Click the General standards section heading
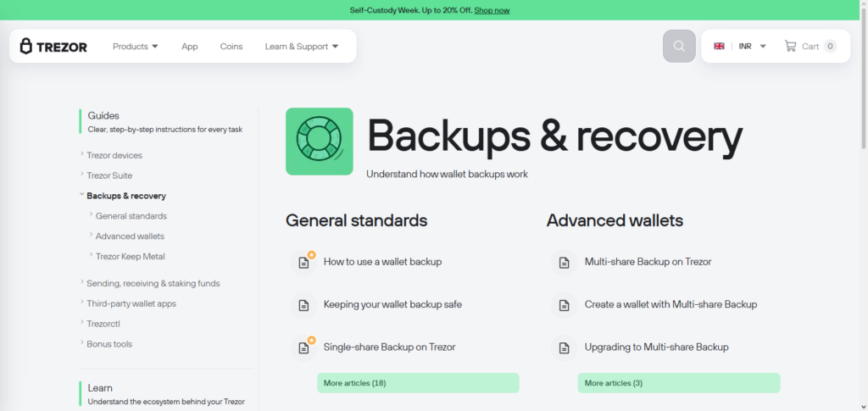This screenshot has width=868, height=411. [357, 220]
